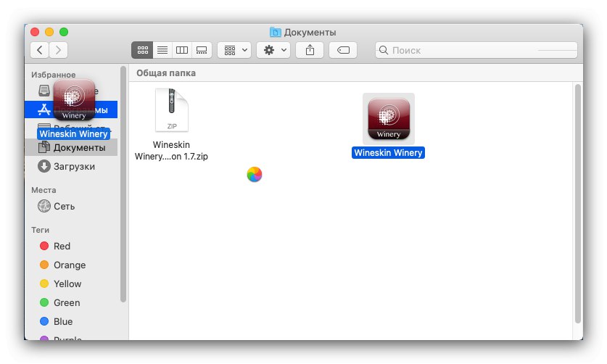Select the Orange tag
This screenshot has height=364, width=607.
pyautogui.click(x=71, y=265)
